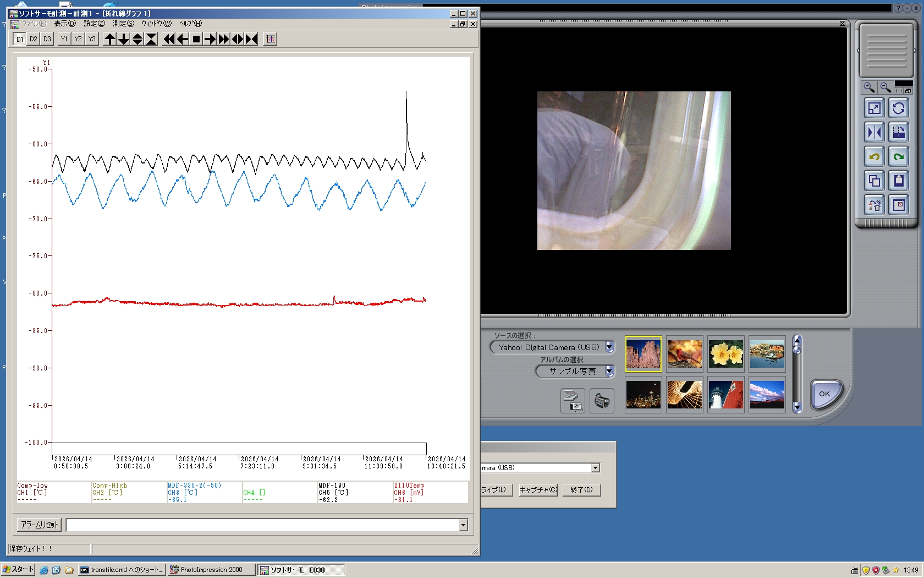Toggle the D2 data set button
Viewport: 924px width, 578px height.
click(34, 39)
